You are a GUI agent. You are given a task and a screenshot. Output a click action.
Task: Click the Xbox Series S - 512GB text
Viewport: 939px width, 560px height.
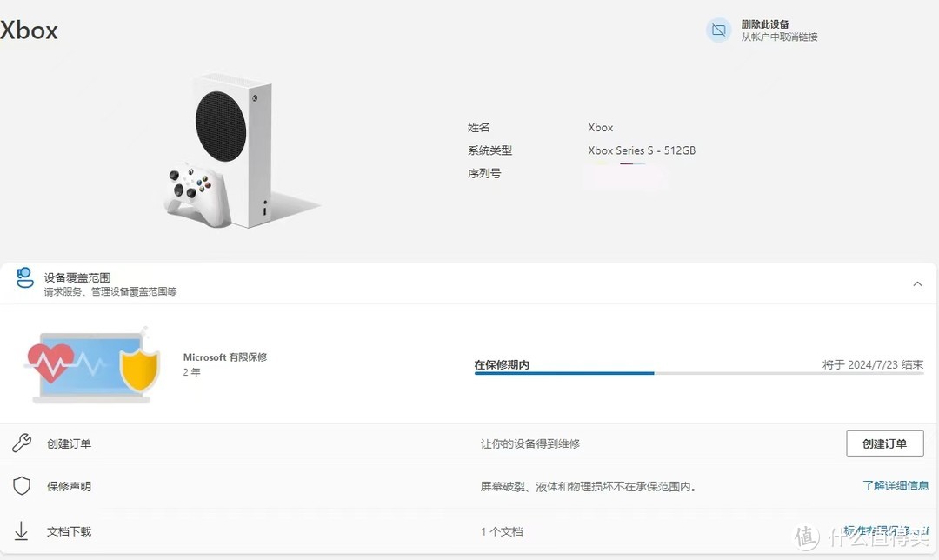(642, 150)
